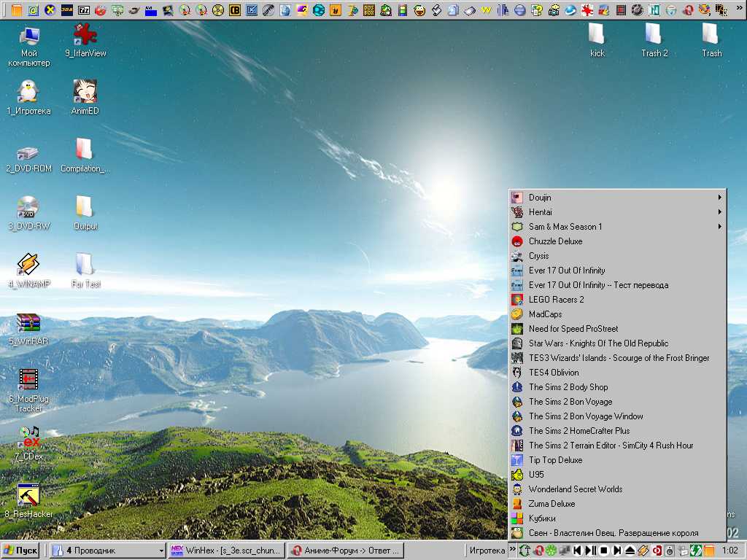
Task: Open 3_DVD-RW desktop shortcut
Action: [28, 214]
